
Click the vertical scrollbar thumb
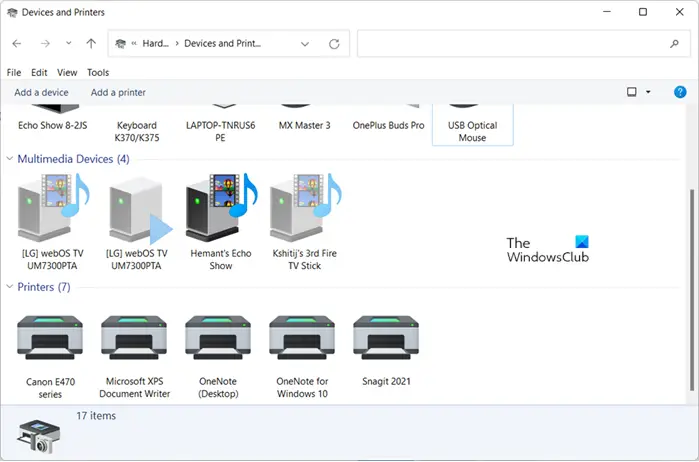click(x=691, y=290)
